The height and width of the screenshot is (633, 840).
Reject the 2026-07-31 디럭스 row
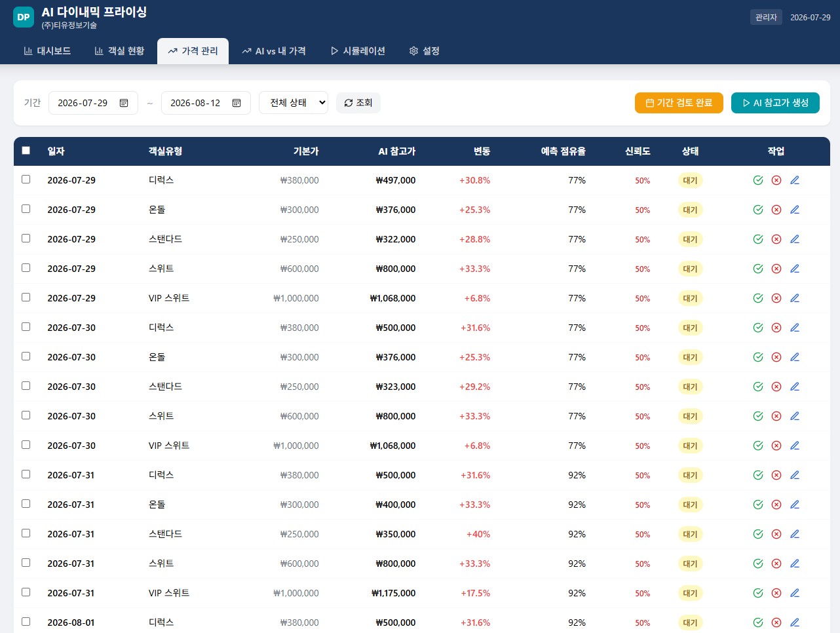tap(776, 475)
